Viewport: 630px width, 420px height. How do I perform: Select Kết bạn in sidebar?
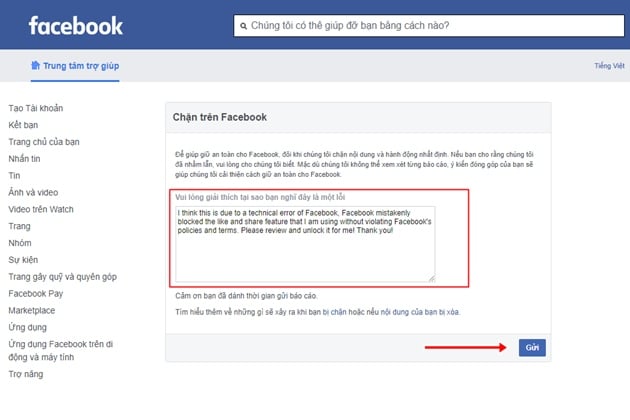(x=23, y=125)
